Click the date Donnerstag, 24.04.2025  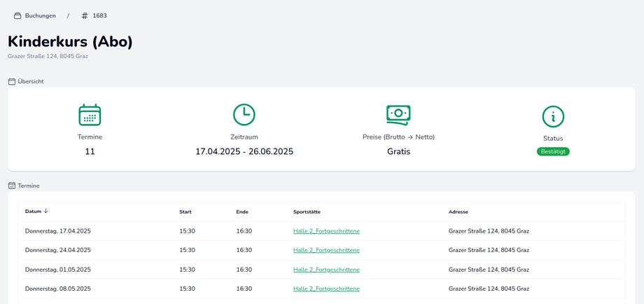click(58, 250)
